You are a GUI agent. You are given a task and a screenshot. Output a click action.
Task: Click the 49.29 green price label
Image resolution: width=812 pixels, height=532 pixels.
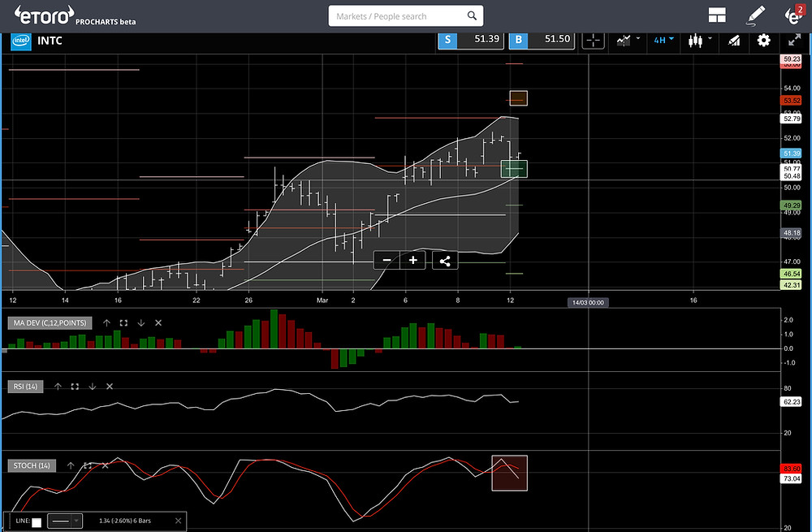pos(791,205)
